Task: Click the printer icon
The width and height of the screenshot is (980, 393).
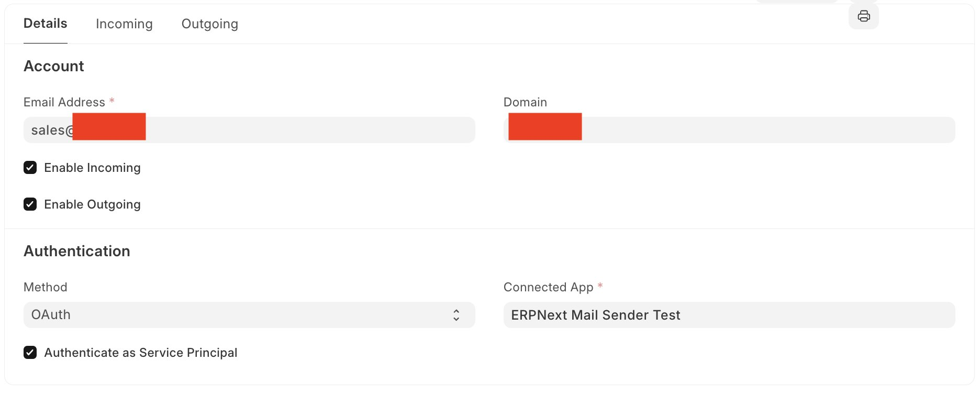Action: tap(863, 16)
